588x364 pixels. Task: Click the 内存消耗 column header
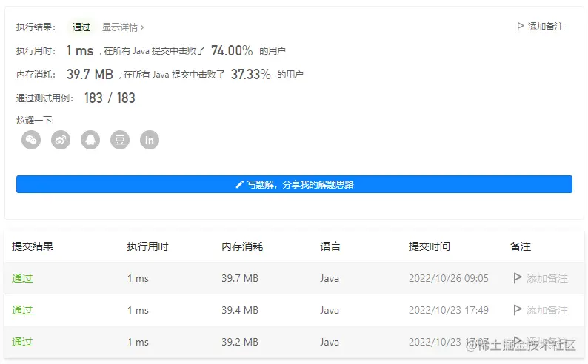pyautogui.click(x=242, y=246)
